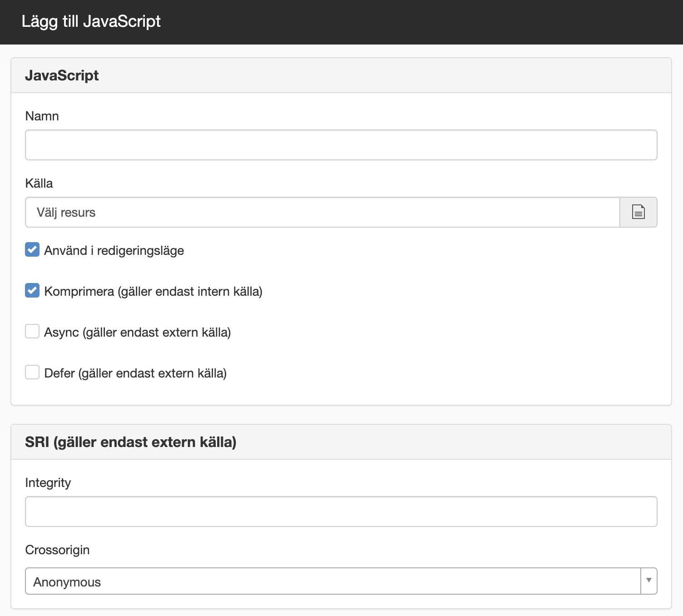683x616 pixels.
Task: Click the Namn field label
Action: tap(42, 116)
